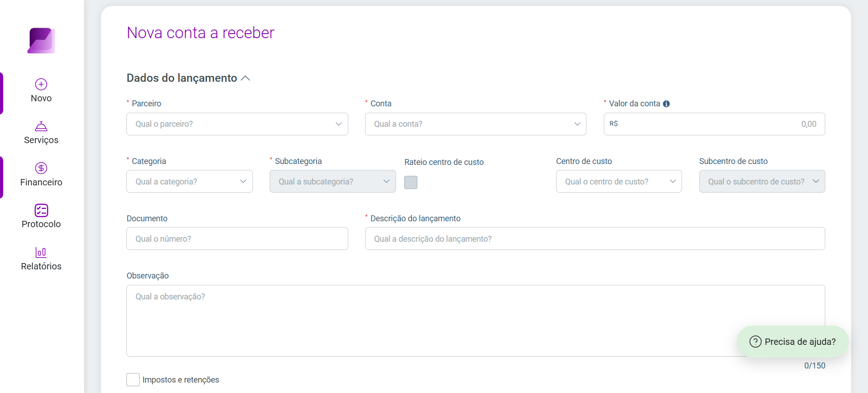Open the Protocolo checklist icon
This screenshot has width=868, height=393.
tap(41, 210)
